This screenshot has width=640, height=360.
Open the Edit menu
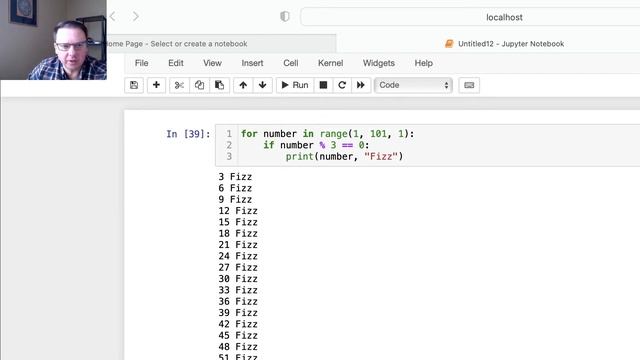coord(176,63)
